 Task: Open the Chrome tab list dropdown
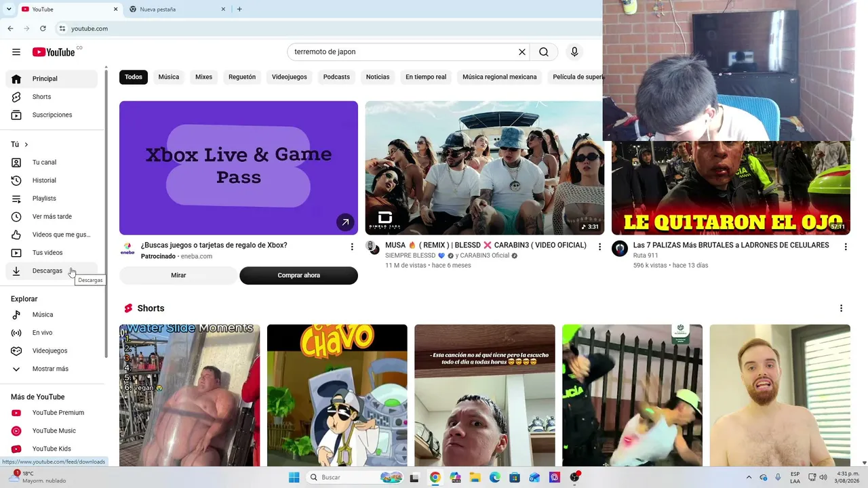click(x=9, y=9)
